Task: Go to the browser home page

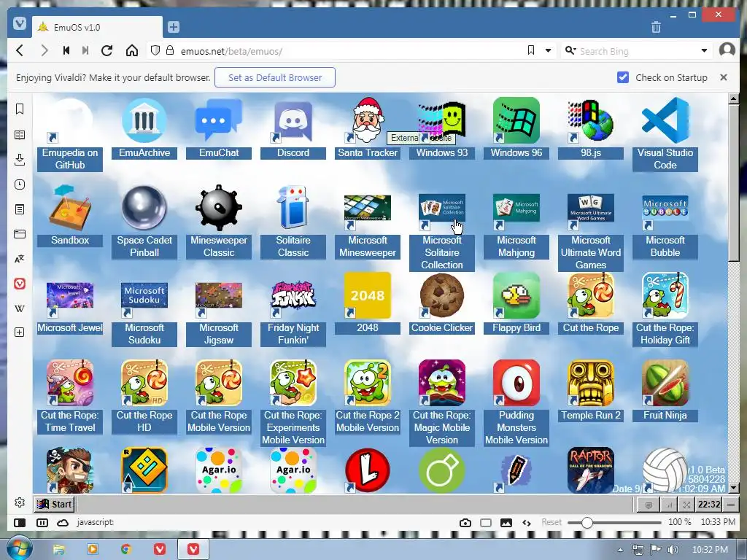Action: tap(132, 50)
